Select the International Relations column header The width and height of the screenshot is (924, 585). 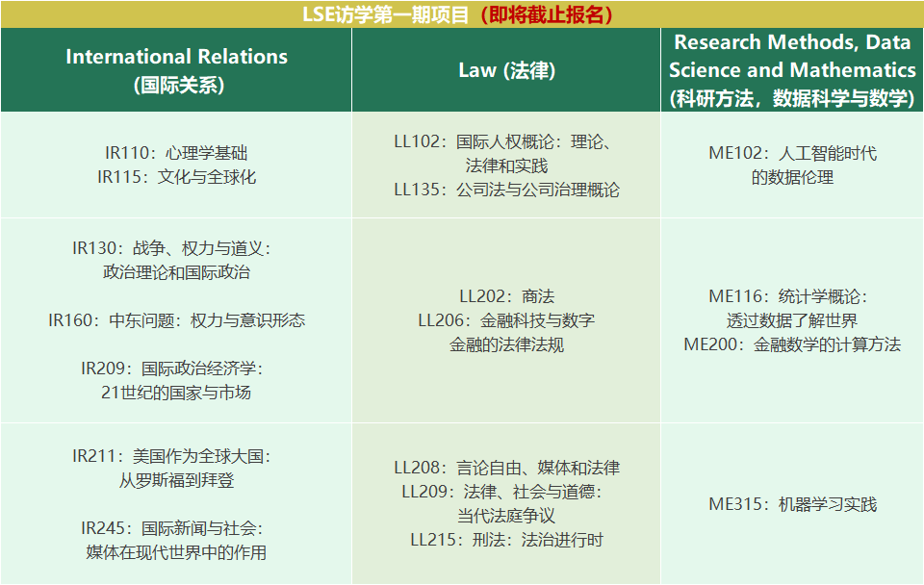pos(176,70)
